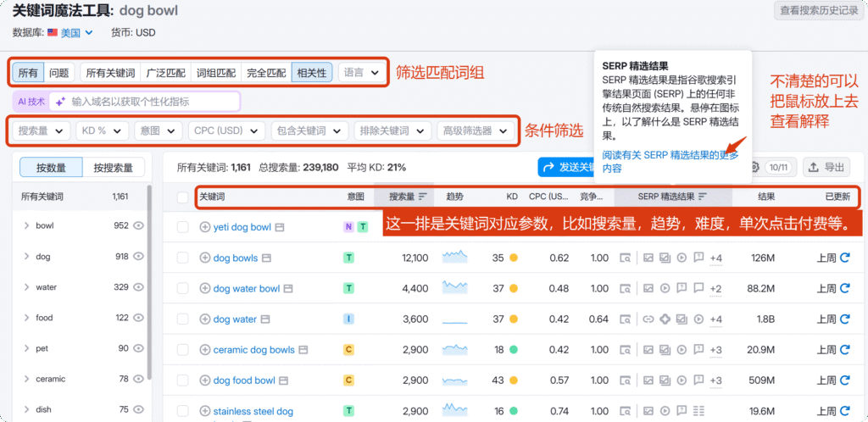Open the KD % filter dropdown
This screenshot has width=868, height=422.
tap(103, 131)
